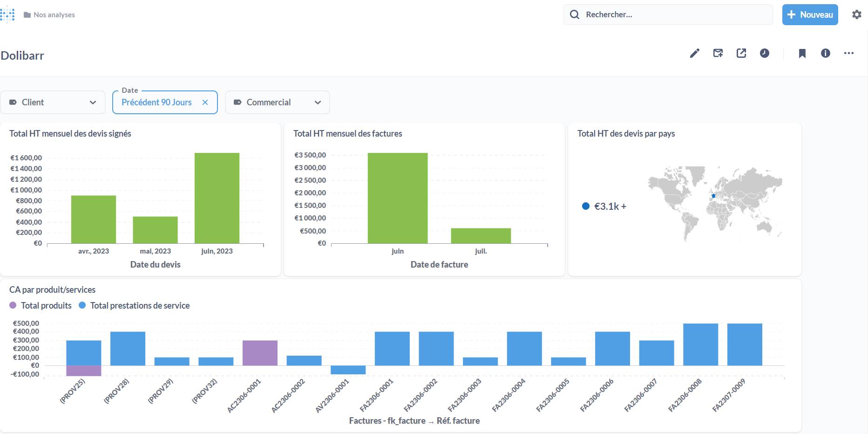The image size is (868, 434).
Task: Click the (PROV28) bar
Action: (x=128, y=349)
